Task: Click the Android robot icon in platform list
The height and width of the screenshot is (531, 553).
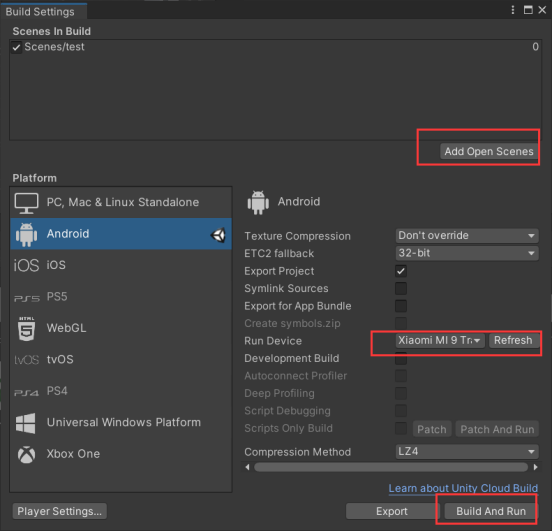Action: click(x=26, y=234)
